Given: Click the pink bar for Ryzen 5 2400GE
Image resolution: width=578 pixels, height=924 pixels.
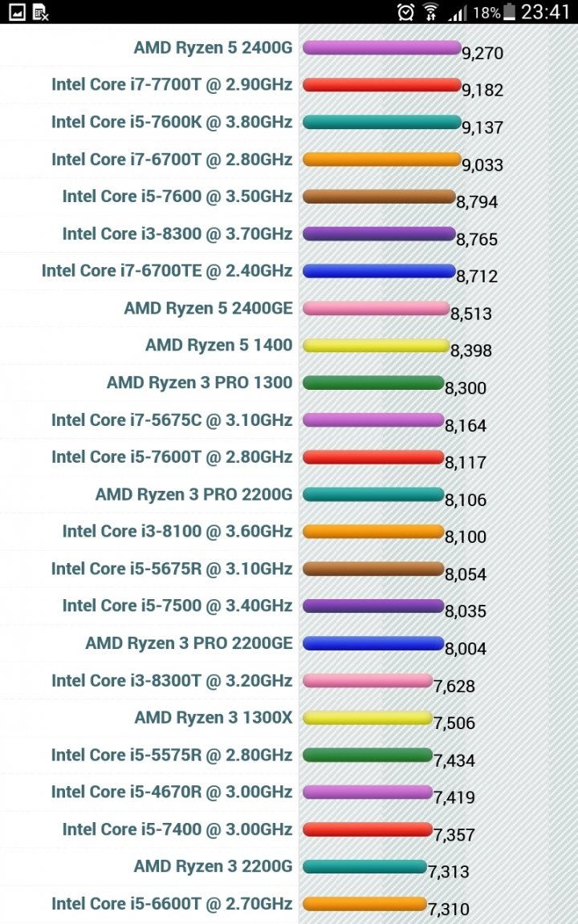Looking at the screenshot, I should [377, 308].
